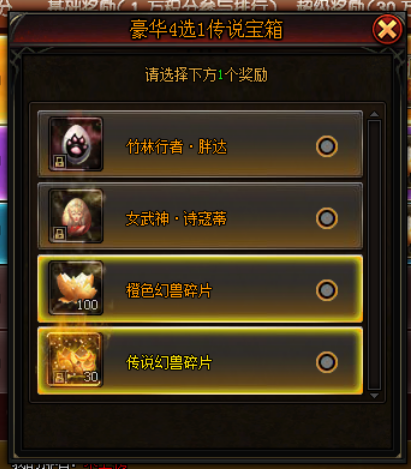
Task: Click the 橙色幻兽碎片 reward row
Action: click(x=200, y=289)
